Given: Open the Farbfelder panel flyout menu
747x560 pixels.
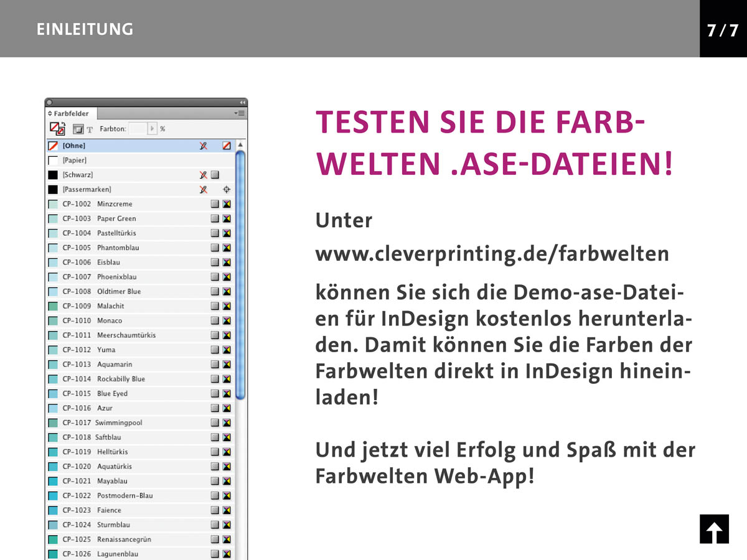Looking at the screenshot, I should pyautogui.click(x=240, y=113).
